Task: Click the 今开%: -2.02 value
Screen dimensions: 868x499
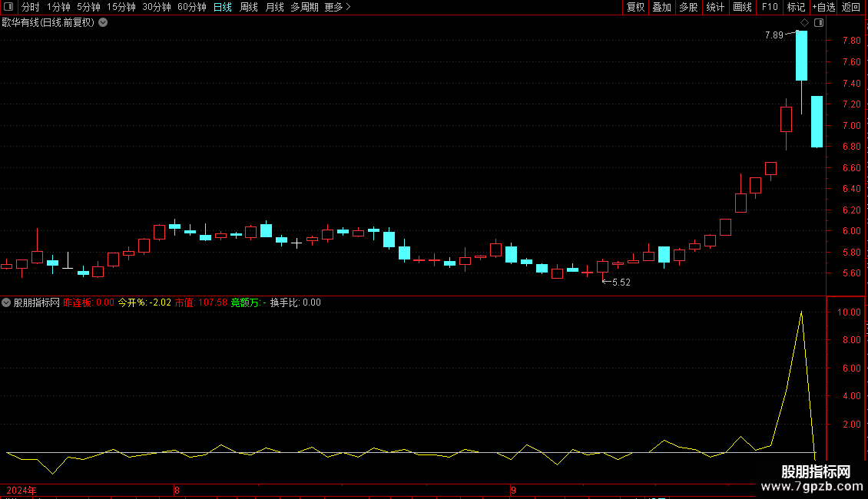Action: (x=144, y=302)
